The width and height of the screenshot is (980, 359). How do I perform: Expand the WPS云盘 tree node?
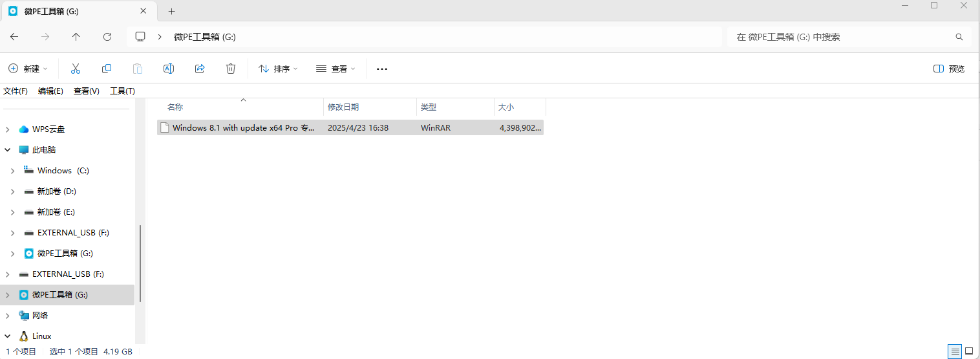pos(8,129)
